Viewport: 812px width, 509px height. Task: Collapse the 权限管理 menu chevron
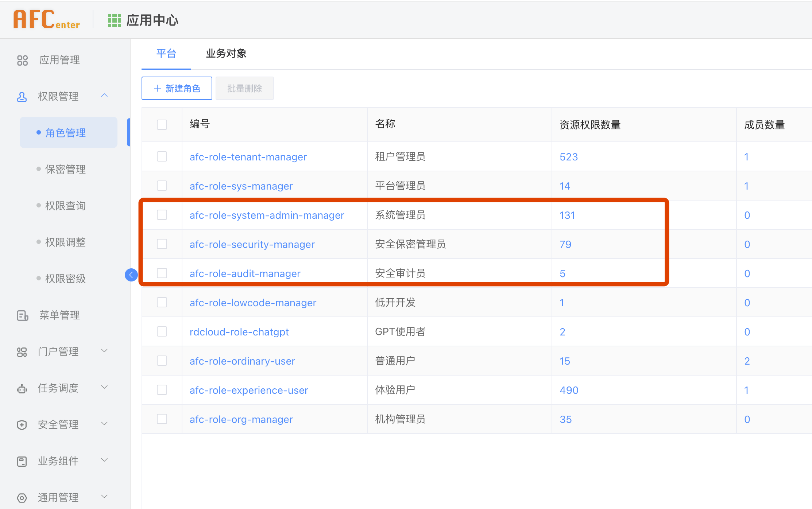pos(104,96)
